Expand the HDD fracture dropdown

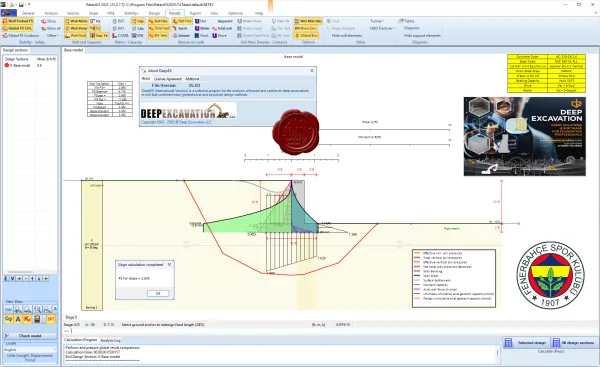pos(382,28)
